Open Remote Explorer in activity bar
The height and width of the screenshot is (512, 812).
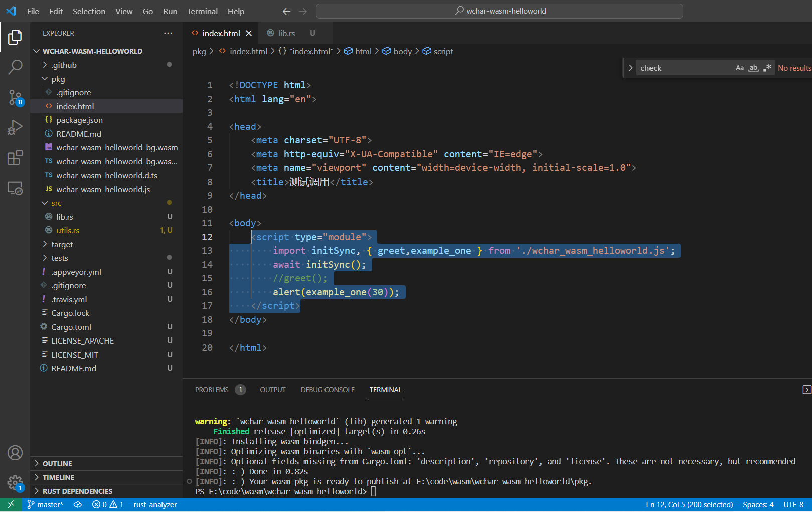(15, 188)
